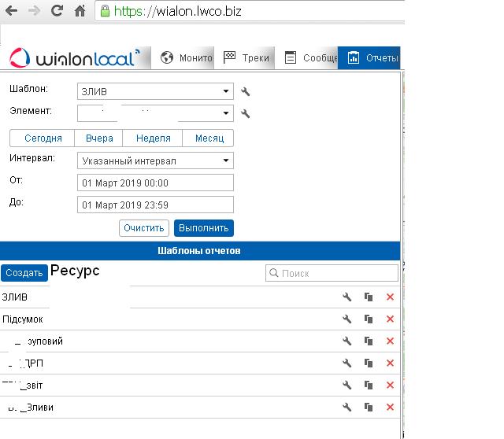Click the wrench icon next to Элемент
Image resolution: width=504 pixels, height=439 pixels.
[x=246, y=114]
